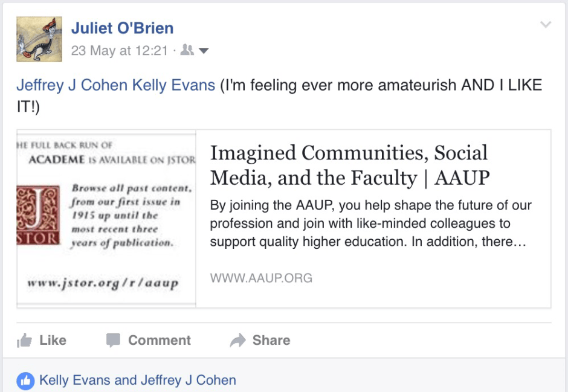Expand post options chevron at top right
Image resolution: width=568 pixels, height=392 pixels.
(x=546, y=25)
